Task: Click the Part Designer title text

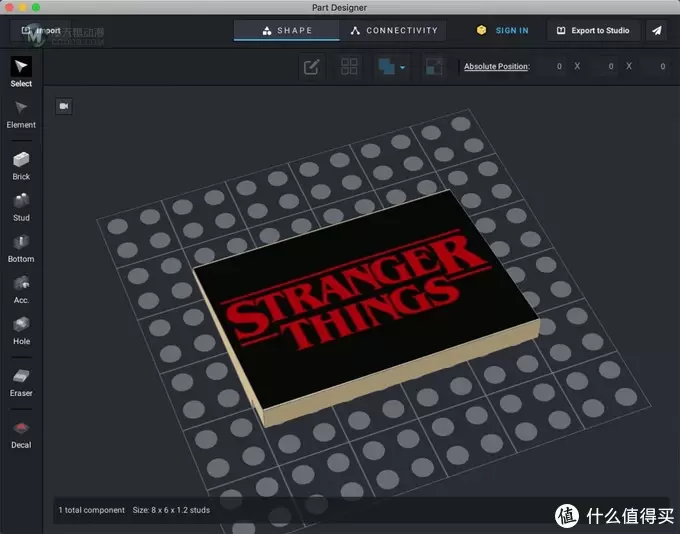Action: tap(339, 7)
